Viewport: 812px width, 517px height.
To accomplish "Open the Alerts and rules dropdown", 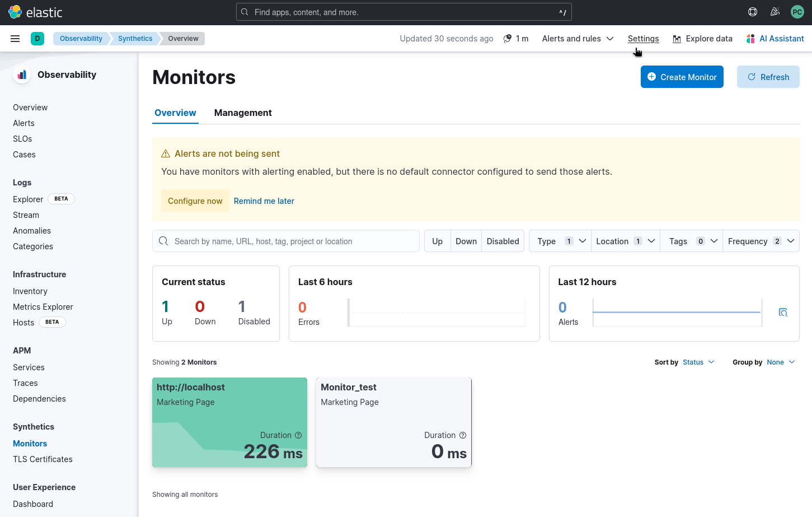I will click(578, 39).
